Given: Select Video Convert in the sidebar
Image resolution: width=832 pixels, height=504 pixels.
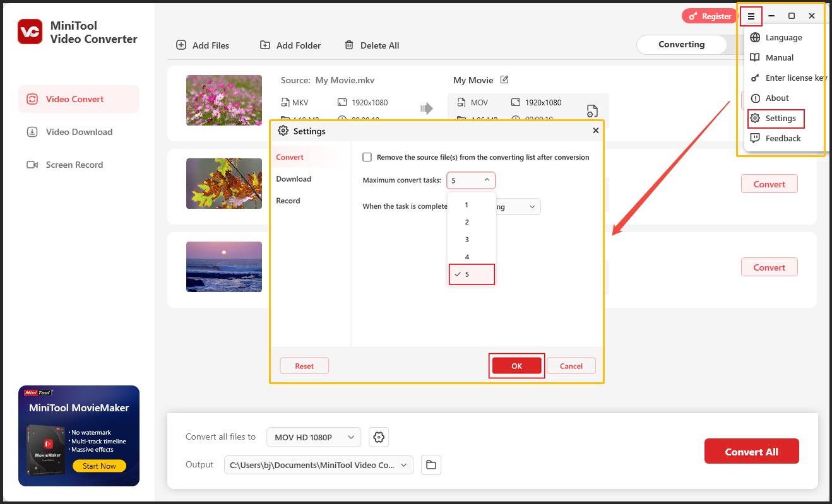Looking at the screenshot, I should pyautogui.click(x=79, y=99).
